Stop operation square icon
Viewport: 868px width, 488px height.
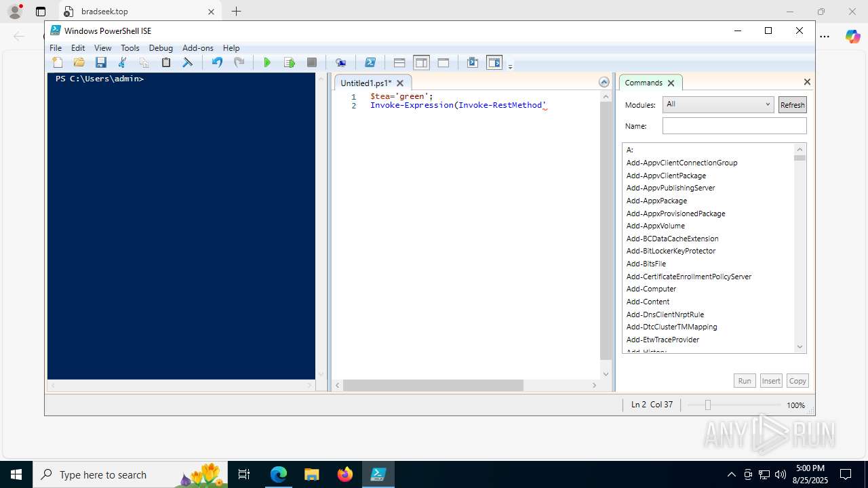311,62
